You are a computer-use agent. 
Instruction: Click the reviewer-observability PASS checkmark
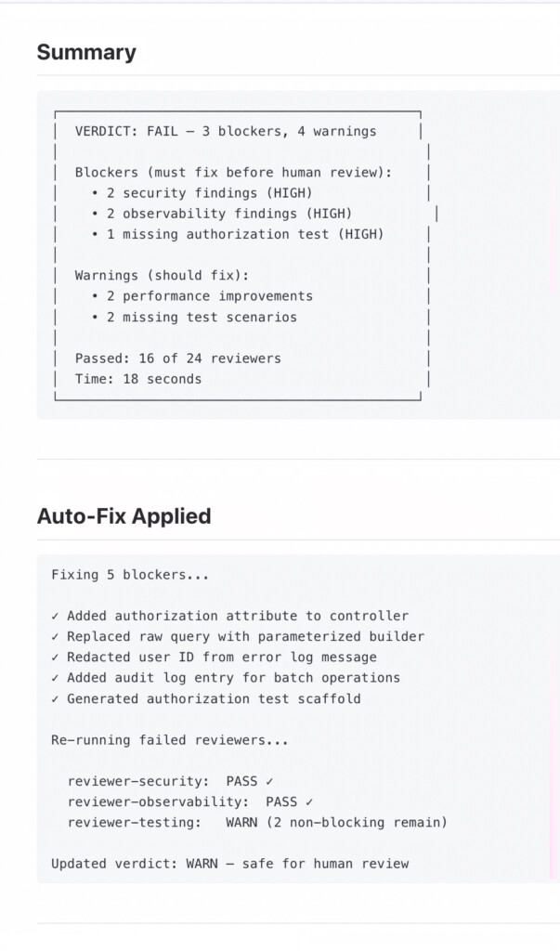click(309, 802)
